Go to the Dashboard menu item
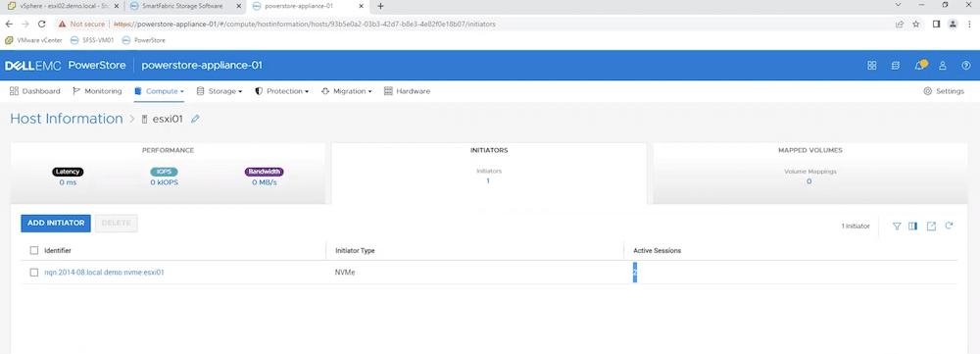 [x=35, y=91]
